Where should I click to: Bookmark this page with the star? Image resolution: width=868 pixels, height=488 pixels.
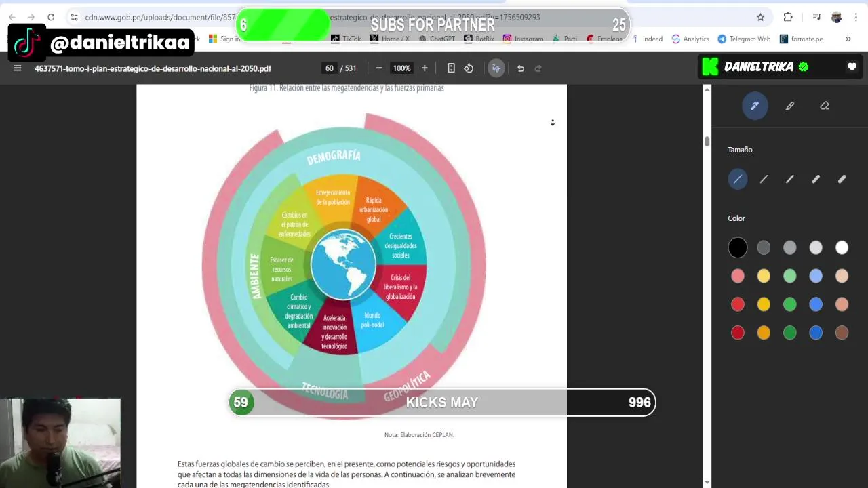tap(760, 17)
